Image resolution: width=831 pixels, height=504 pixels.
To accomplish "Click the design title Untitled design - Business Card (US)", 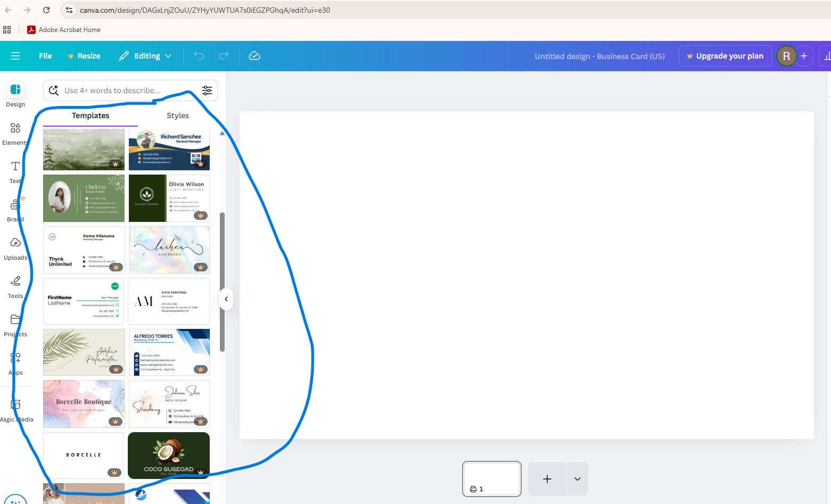I will point(599,56).
